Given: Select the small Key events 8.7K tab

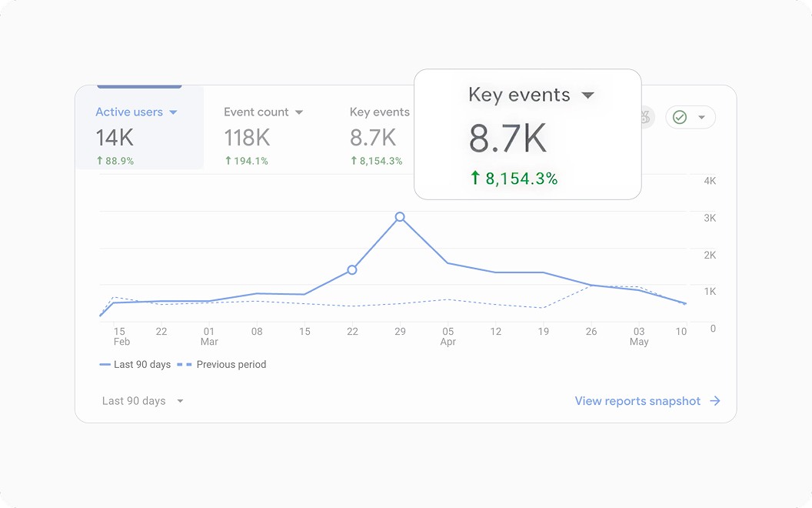Looking at the screenshot, I should 380,135.
